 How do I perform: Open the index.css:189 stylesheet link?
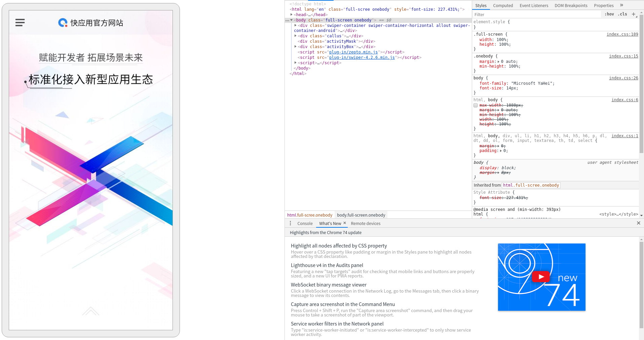(x=622, y=34)
